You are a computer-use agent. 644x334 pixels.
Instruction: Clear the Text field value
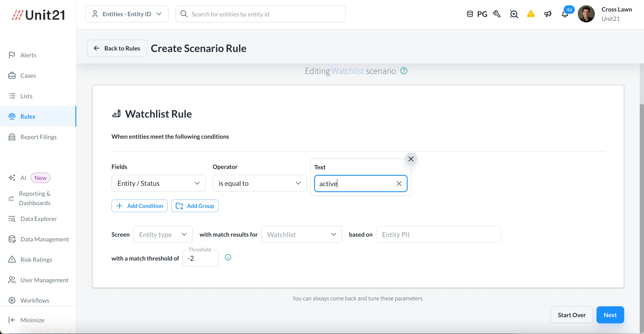pyautogui.click(x=399, y=184)
